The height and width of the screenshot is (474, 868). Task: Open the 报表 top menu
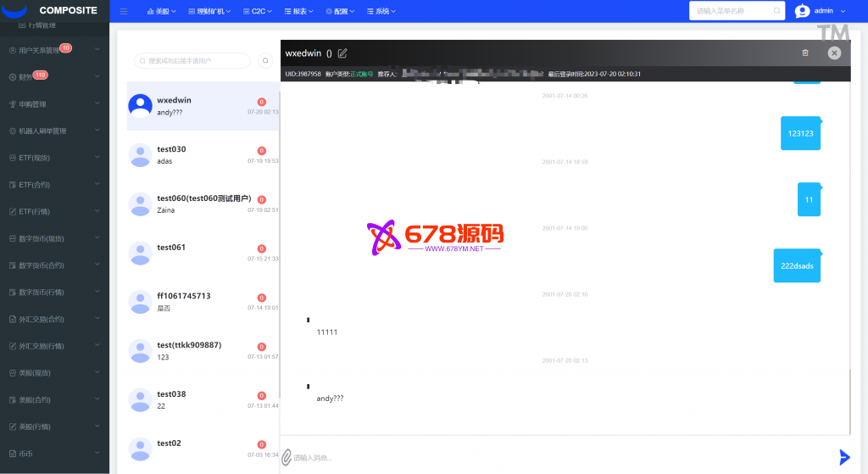tap(303, 12)
